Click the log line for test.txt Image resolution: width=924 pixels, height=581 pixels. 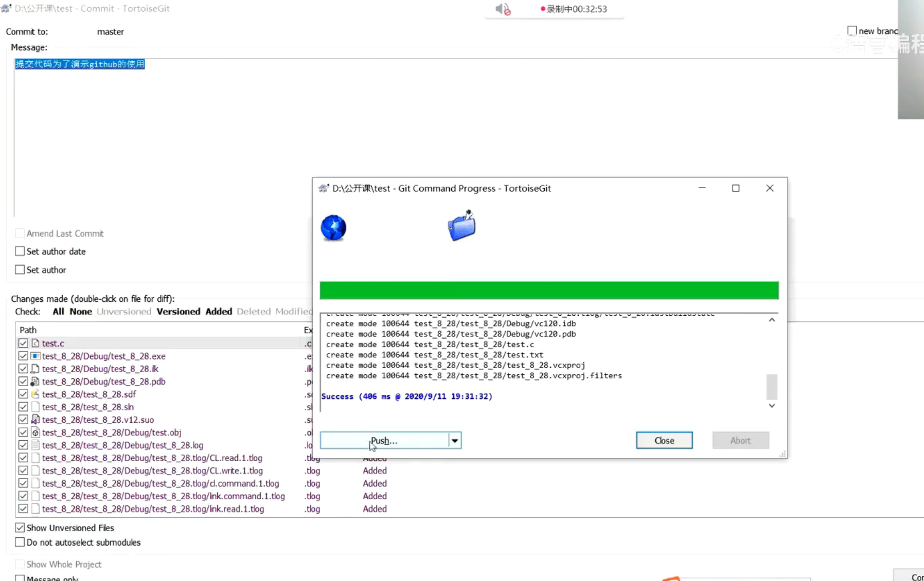click(x=434, y=355)
